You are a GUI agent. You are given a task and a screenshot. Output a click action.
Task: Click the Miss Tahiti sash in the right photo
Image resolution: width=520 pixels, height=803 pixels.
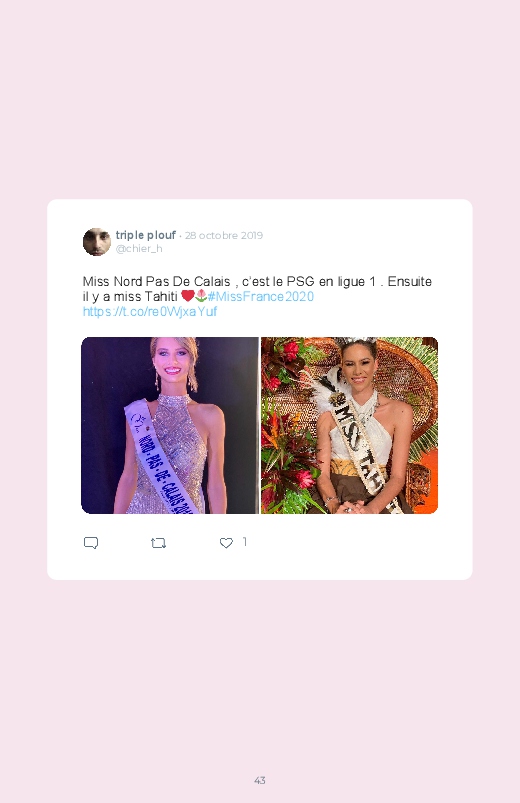click(359, 451)
